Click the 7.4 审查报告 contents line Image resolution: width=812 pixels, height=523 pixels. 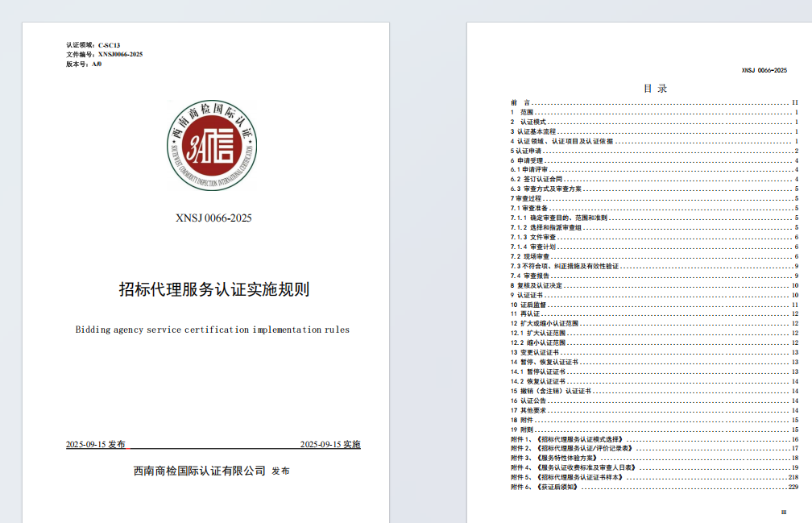click(x=530, y=276)
